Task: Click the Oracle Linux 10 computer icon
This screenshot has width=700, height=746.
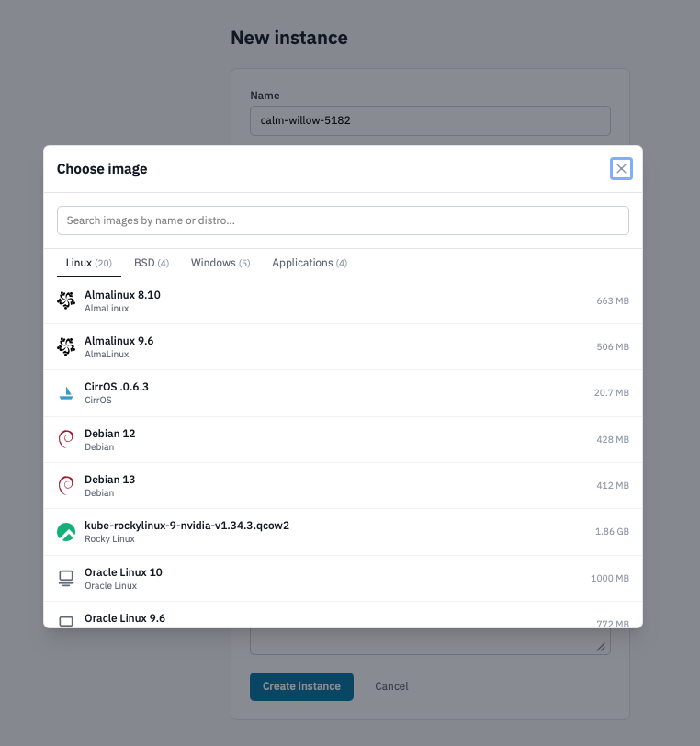Action: tap(66, 578)
